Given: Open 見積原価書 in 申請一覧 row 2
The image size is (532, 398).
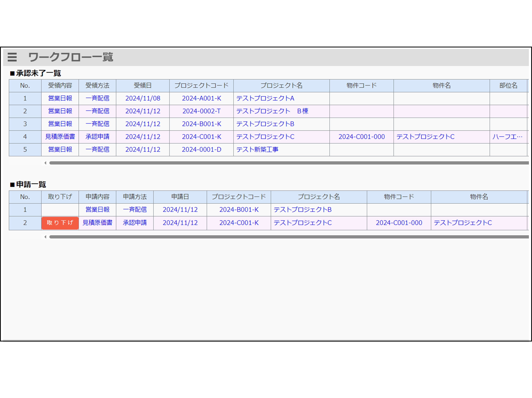Looking at the screenshot, I should (x=97, y=223).
